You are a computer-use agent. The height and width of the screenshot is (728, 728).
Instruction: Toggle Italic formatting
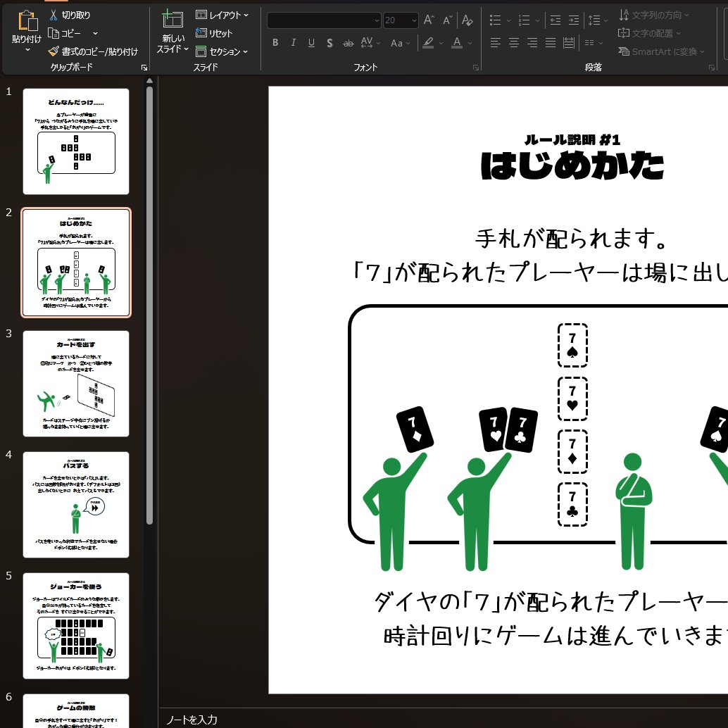point(294,43)
